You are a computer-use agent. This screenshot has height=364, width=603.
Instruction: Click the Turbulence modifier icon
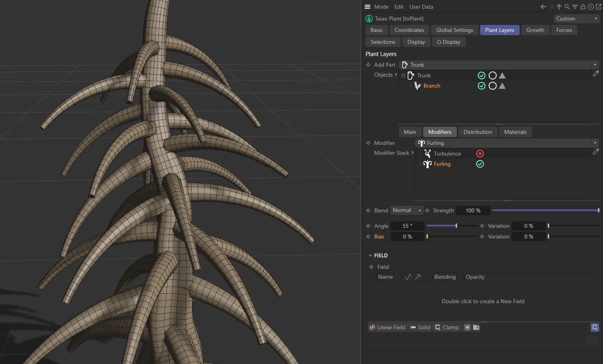click(428, 154)
